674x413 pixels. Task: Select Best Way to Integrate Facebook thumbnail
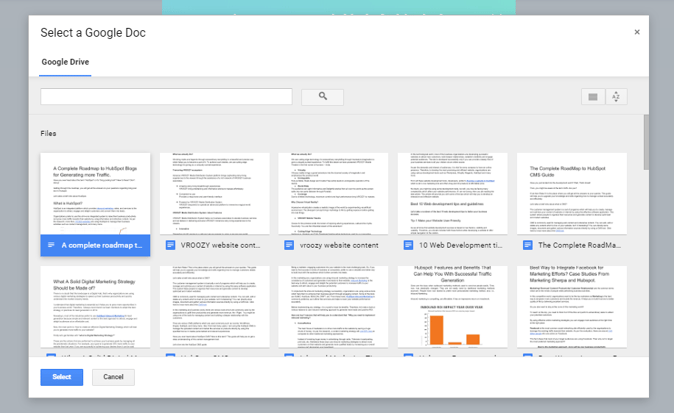[x=572, y=307]
